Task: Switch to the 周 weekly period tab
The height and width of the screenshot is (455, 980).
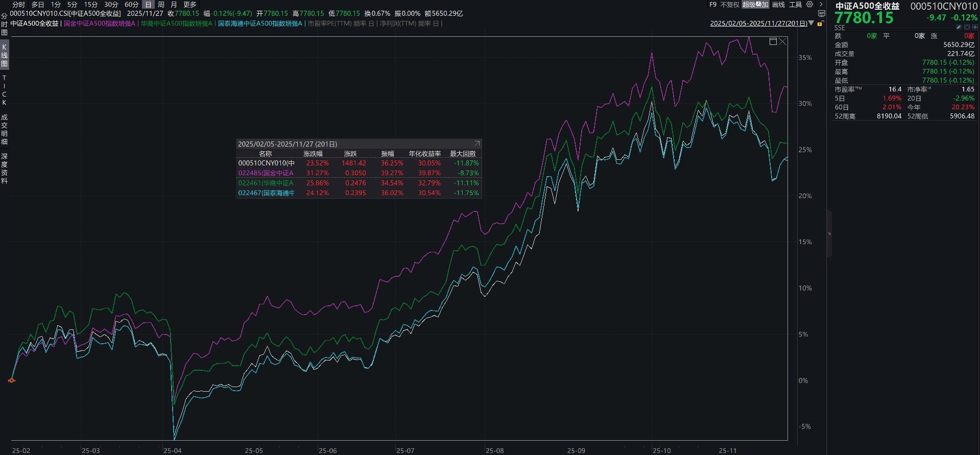Action: 161,5
